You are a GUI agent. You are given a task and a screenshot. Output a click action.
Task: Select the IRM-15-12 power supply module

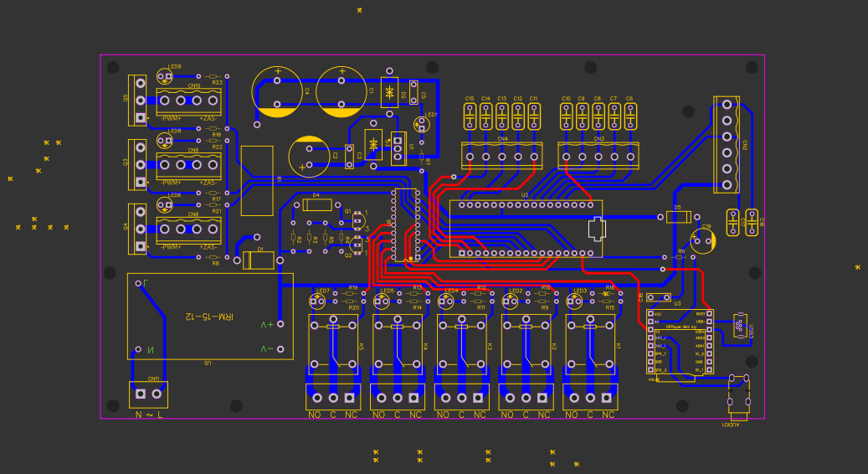coord(210,317)
